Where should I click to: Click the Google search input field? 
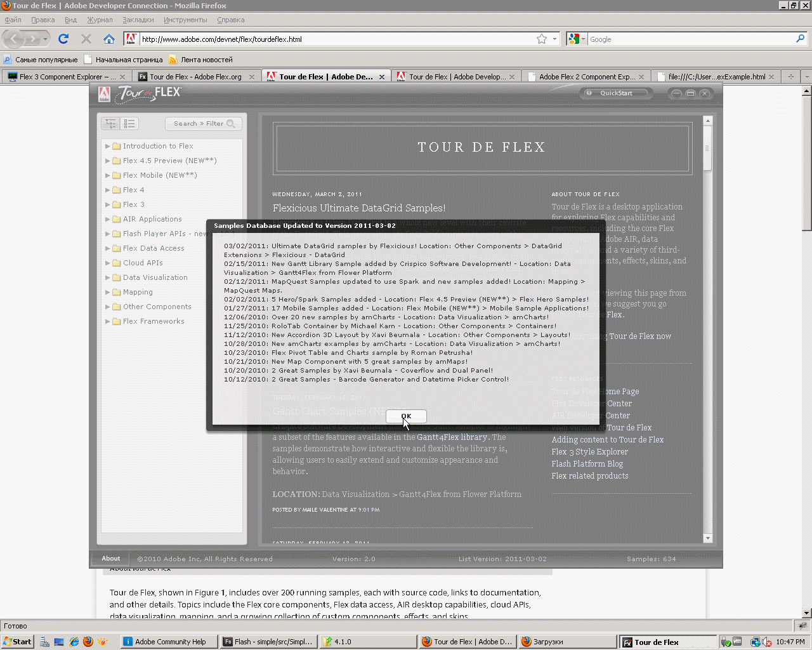coord(690,39)
